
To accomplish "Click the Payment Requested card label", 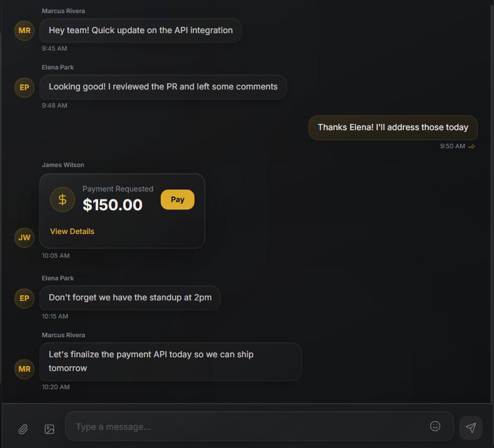I will coord(118,189).
